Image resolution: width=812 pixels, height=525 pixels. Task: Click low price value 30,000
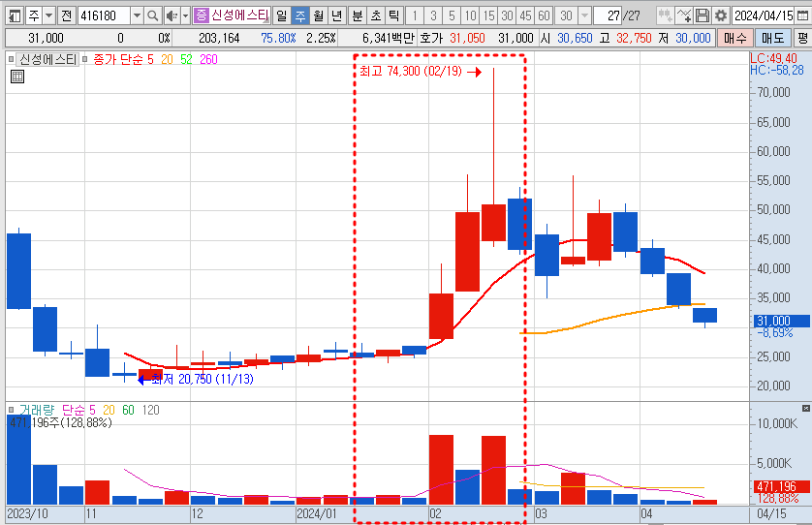pos(693,38)
